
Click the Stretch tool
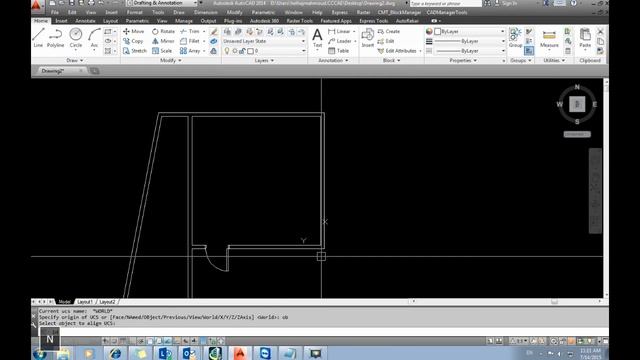pos(135,51)
